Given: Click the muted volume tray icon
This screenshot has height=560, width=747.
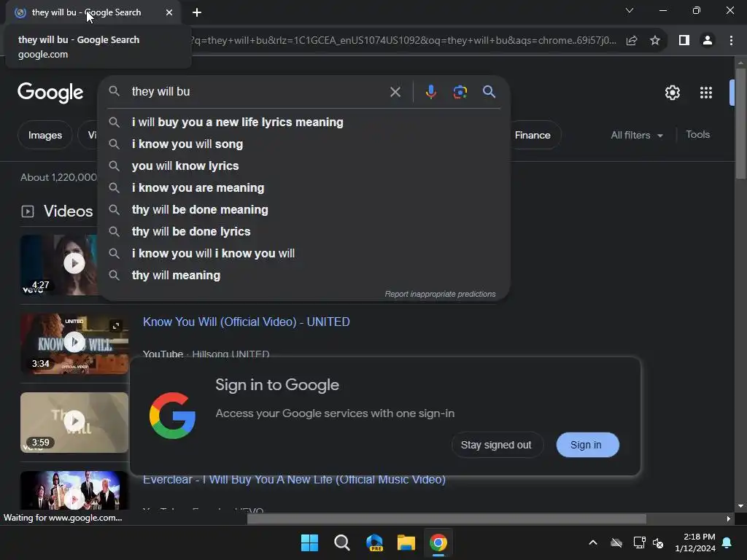Looking at the screenshot, I should [x=659, y=542].
